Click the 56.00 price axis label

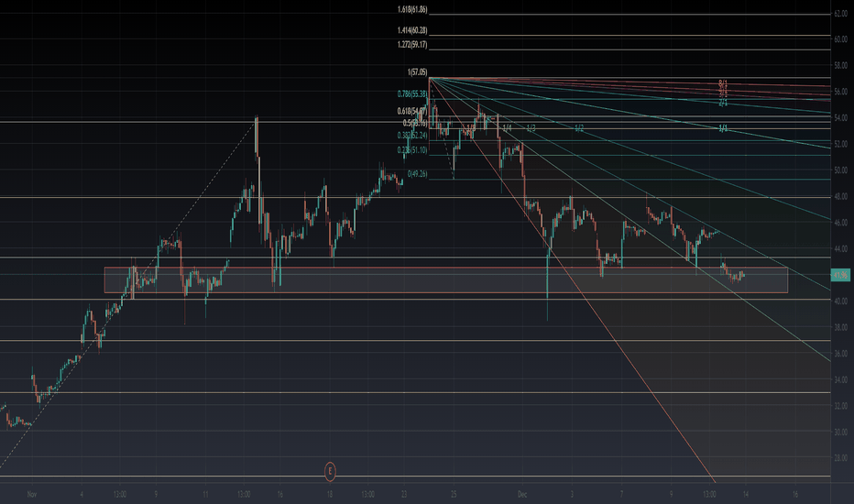coord(840,92)
